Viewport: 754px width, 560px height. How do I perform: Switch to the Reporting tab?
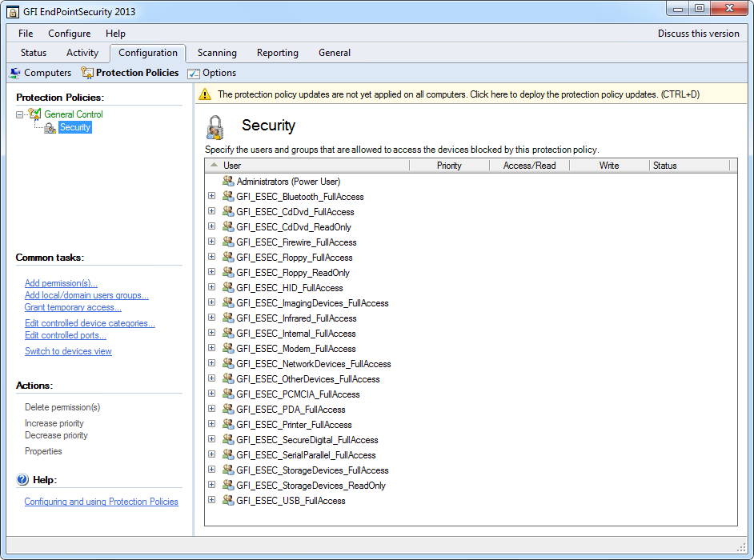point(277,53)
